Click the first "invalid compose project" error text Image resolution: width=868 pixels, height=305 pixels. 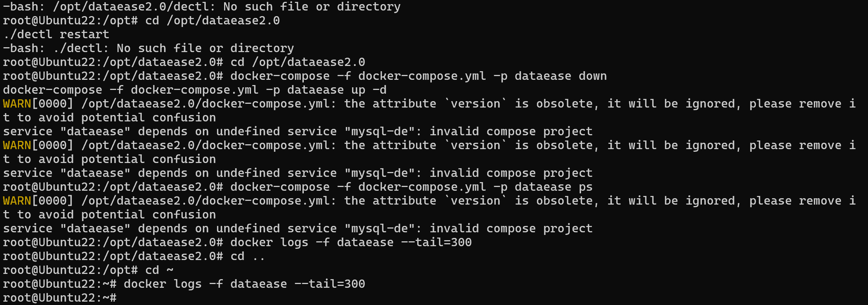(x=511, y=132)
